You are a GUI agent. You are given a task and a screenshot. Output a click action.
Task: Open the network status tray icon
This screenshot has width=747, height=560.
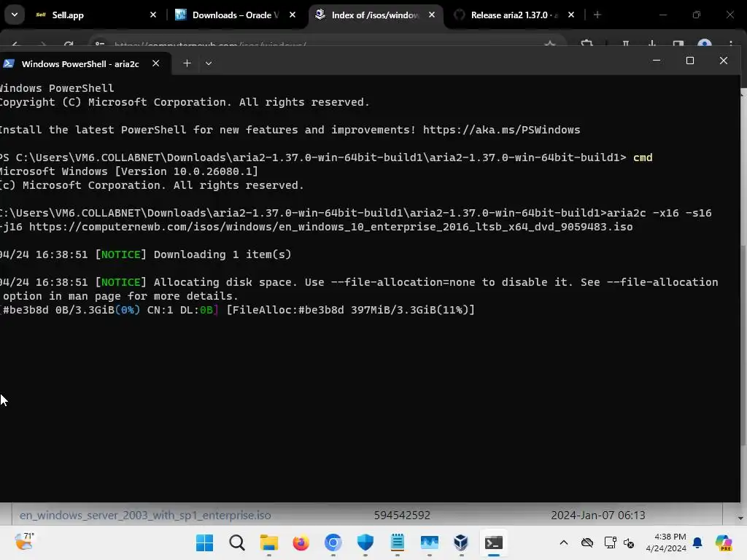610,542
